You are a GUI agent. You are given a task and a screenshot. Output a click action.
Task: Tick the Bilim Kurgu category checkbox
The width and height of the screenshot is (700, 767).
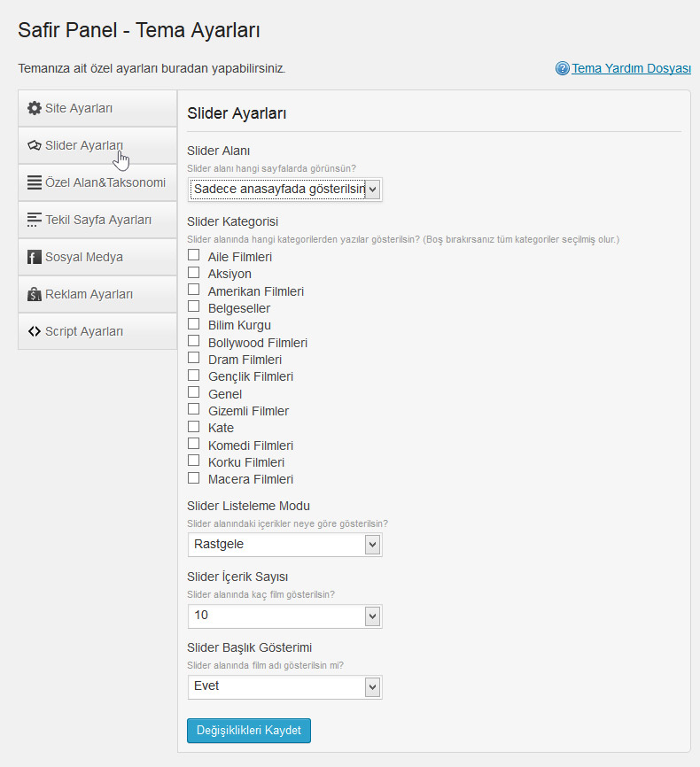[x=194, y=323]
